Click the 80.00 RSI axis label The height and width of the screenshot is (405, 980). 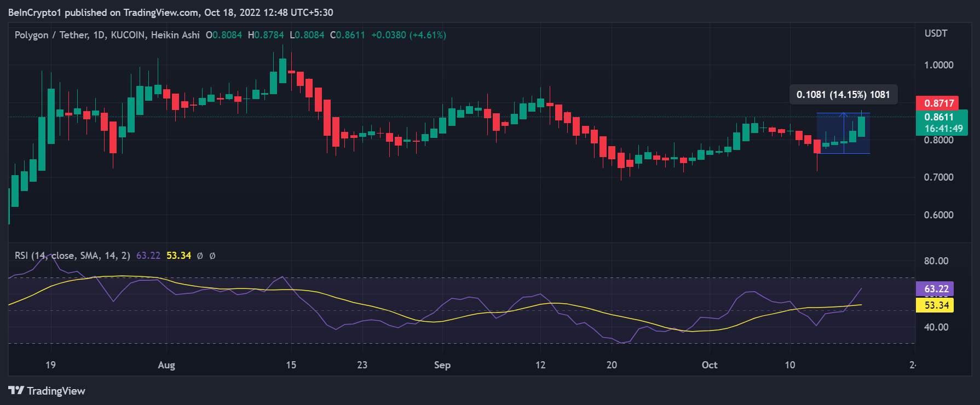[x=936, y=261]
